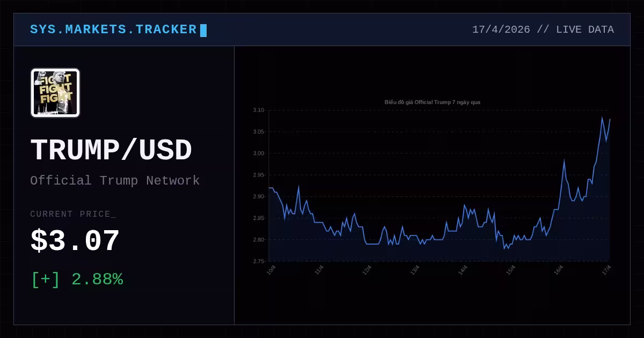Click the Official Trump coin logo
The height and width of the screenshot is (338, 644).
tap(55, 93)
